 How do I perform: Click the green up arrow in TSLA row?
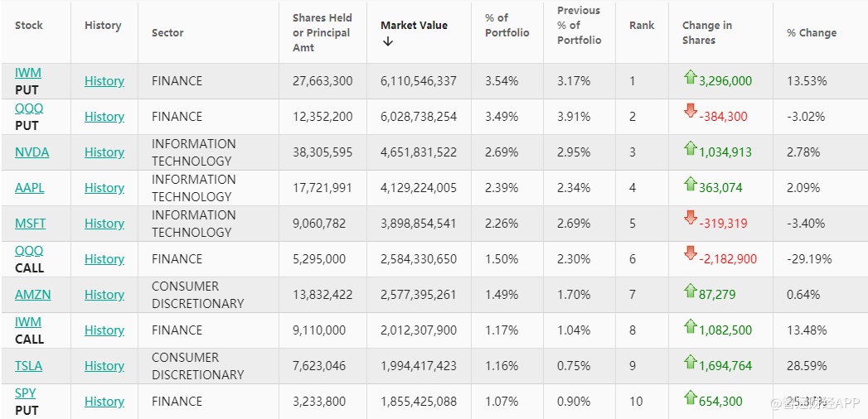tap(690, 363)
